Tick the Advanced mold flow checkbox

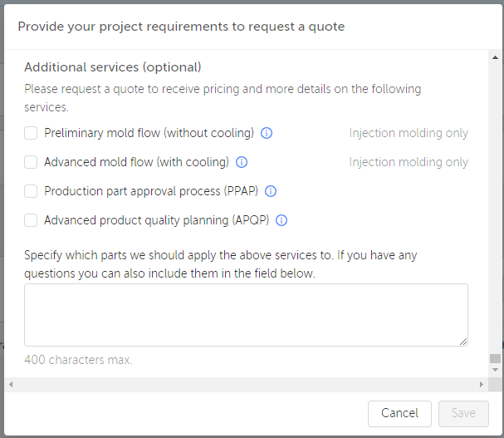click(31, 162)
